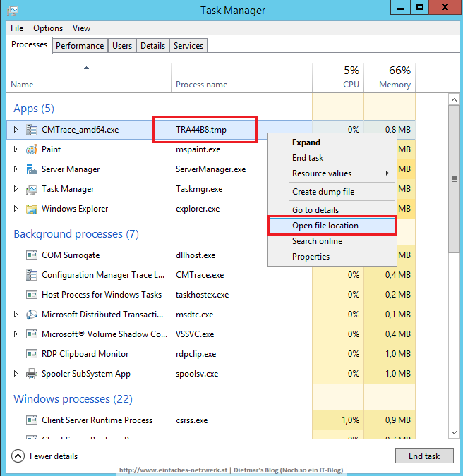Click the Spooler SubSystem App printer icon
The image size is (463, 476).
click(x=32, y=374)
